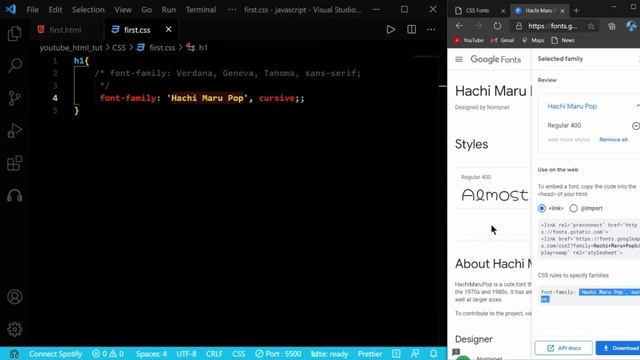Image resolution: width=640 pixels, height=360 pixels.
Task: Split the editor to the right
Action: 411,29
